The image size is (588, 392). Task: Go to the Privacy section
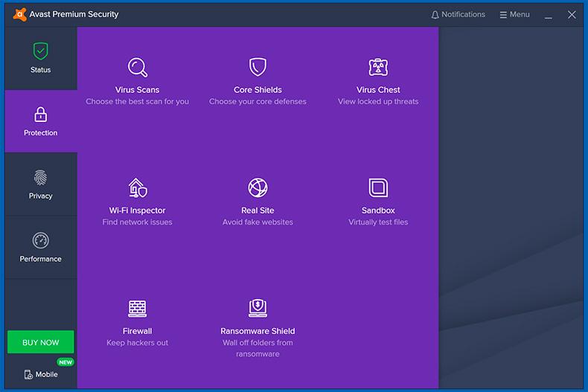pyautogui.click(x=41, y=184)
